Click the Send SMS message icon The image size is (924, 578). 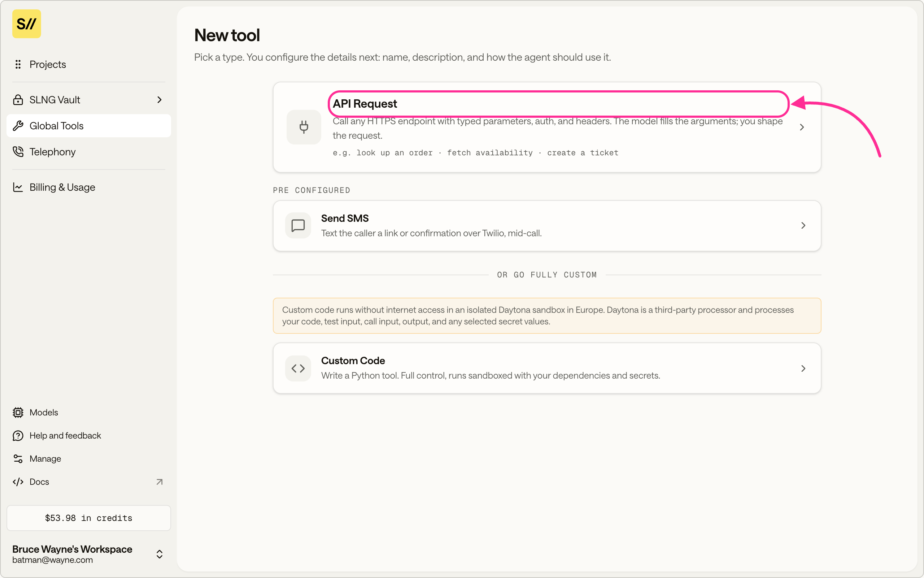[x=298, y=225]
